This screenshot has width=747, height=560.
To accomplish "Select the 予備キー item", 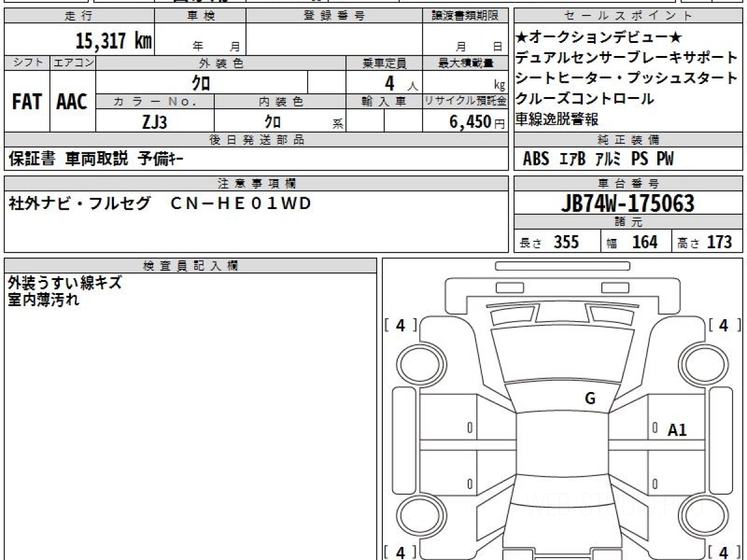I will click(161, 159).
